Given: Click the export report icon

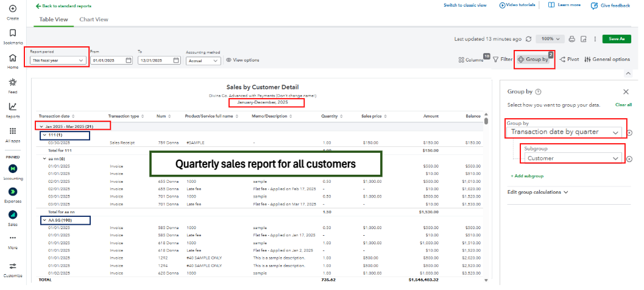Looking at the screenshot, I should tap(583, 39).
